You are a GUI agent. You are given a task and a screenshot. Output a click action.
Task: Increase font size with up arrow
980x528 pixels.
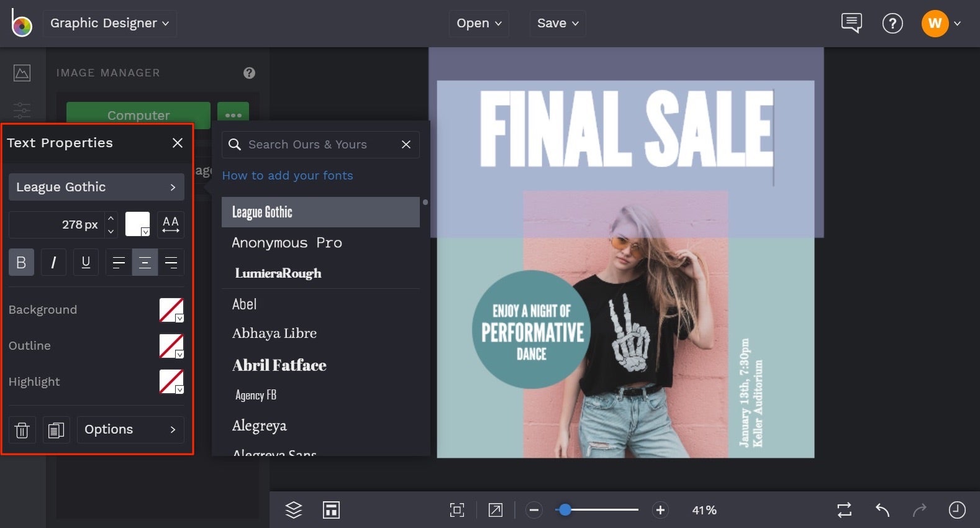click(111, 218)
